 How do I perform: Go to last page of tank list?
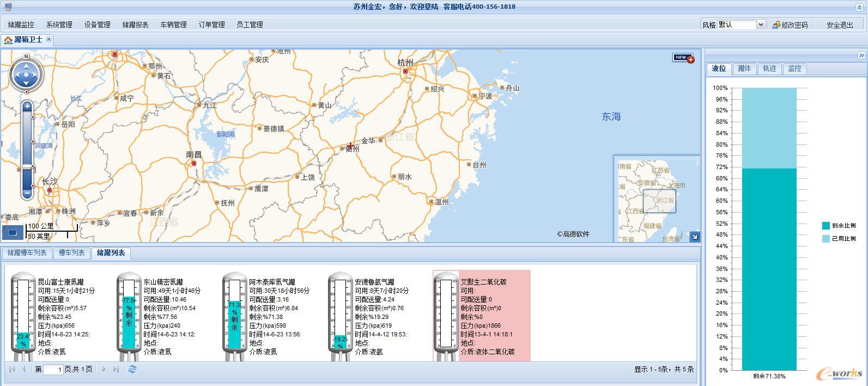(116, 369)
